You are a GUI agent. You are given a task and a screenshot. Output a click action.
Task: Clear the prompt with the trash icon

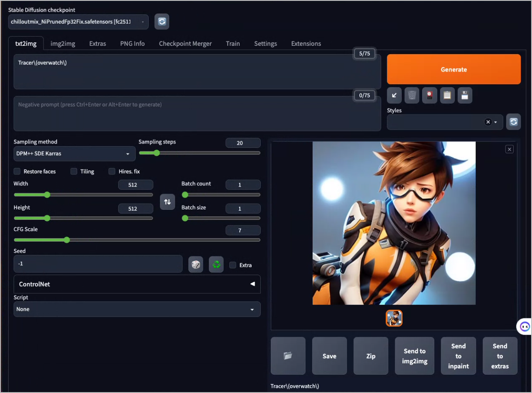click(412, 95)
